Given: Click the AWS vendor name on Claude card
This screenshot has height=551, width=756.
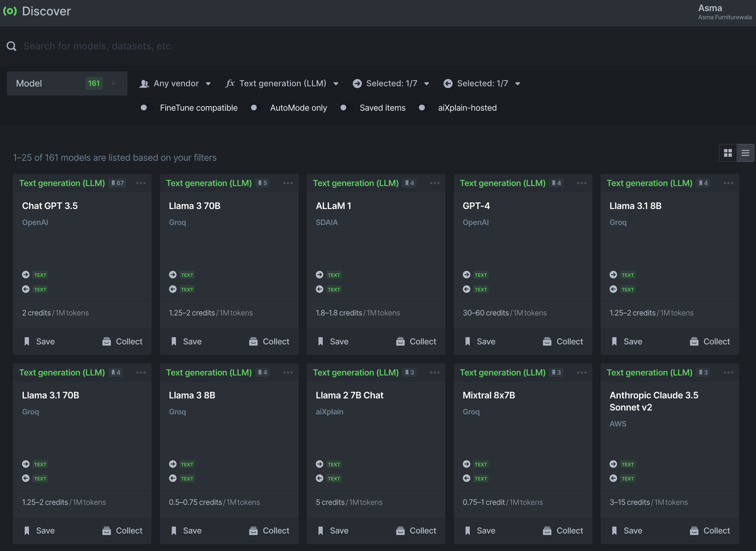Looking at the screenshot, I should 618,424.
